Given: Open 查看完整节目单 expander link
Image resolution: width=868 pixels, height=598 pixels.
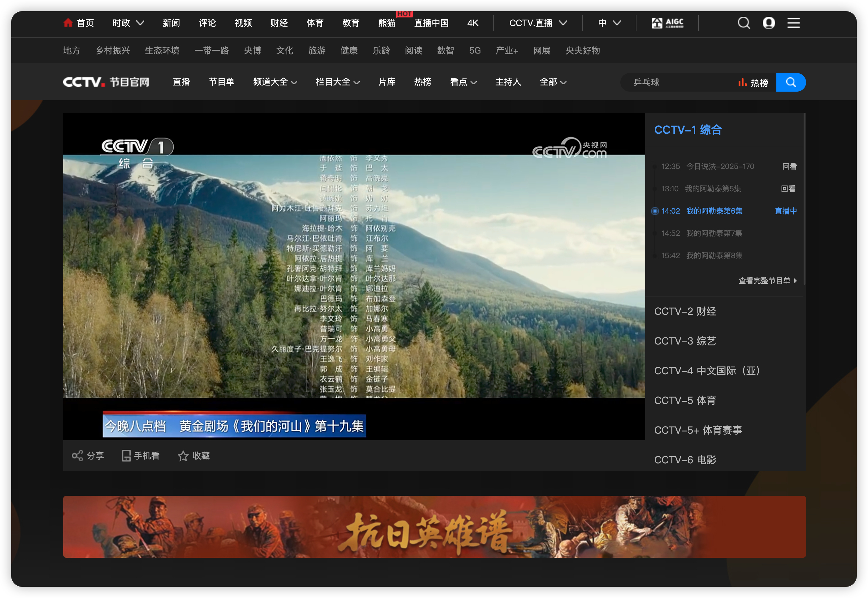Looking at the screenshot, I should [x=768, y=281].
